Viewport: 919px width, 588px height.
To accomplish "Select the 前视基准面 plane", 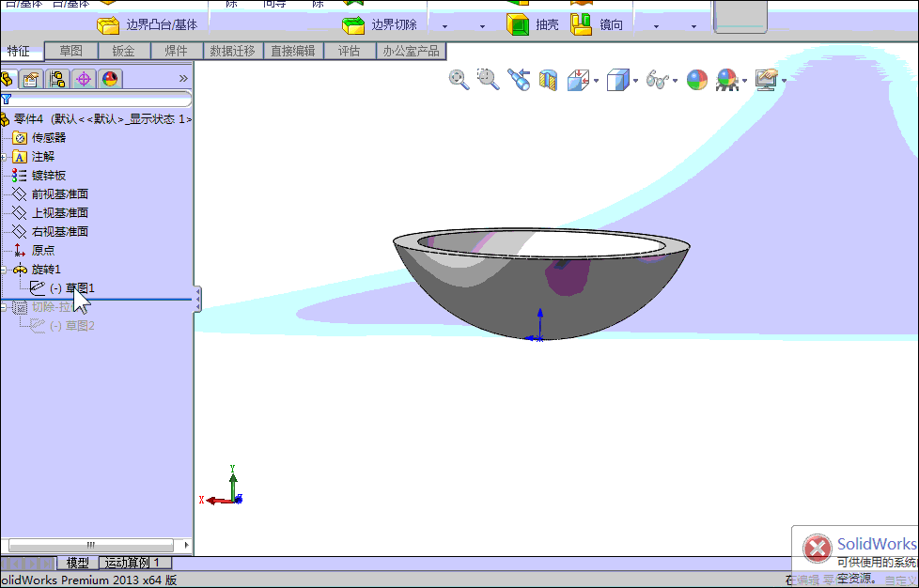I will [x=51, y=193].
